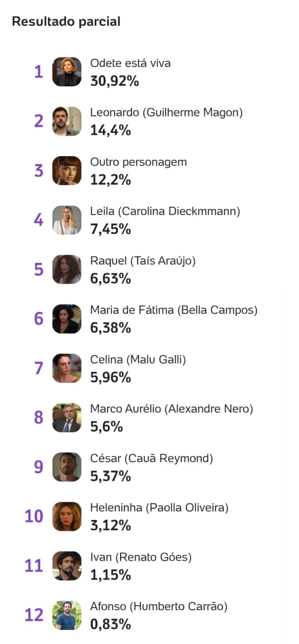Click the 30,92% percentage text
Image resolution: width=299 pixels, height=644 pixels.
tap(114, 81)
